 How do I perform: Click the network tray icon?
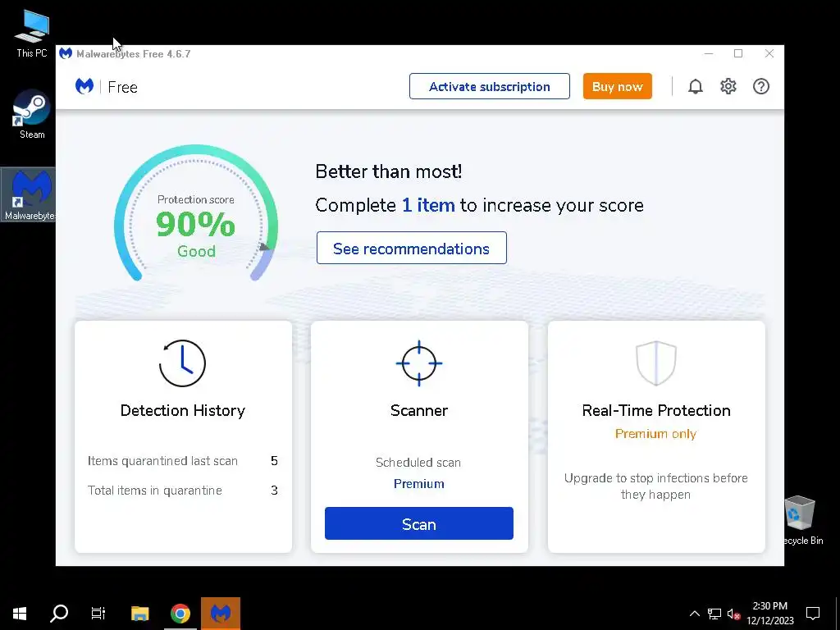pos(714,614)
